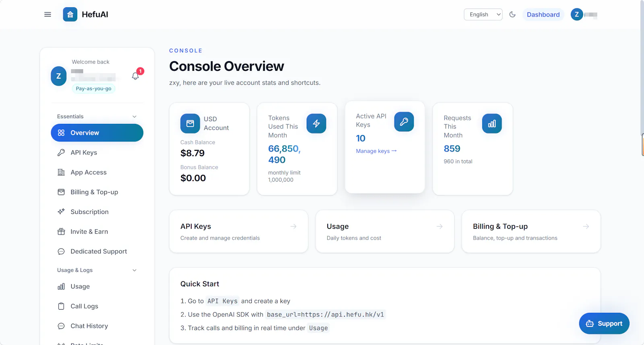This screenshot has width=644, height=345.
Task: Click the sidebar profile avatar Z
Action: point(59,76)
